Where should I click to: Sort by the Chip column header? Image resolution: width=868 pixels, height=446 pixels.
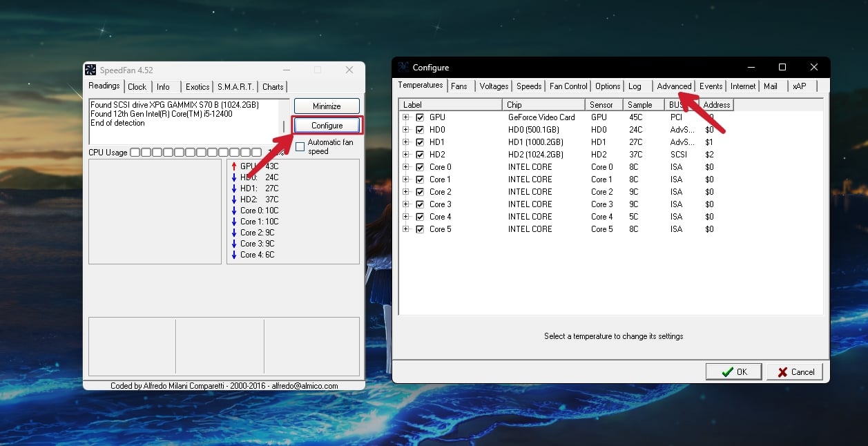click(x=543, y=105)
